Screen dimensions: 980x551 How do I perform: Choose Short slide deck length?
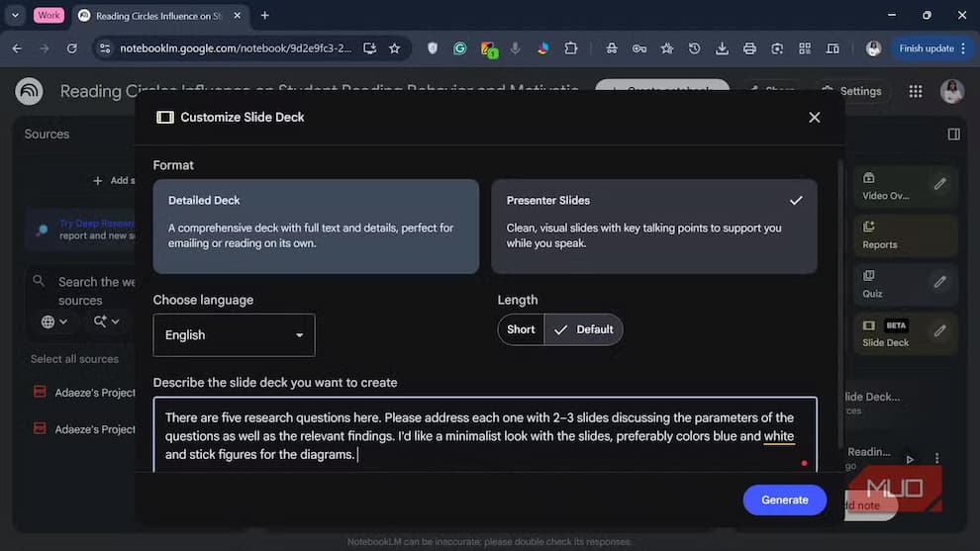click(x=521, y=329)
